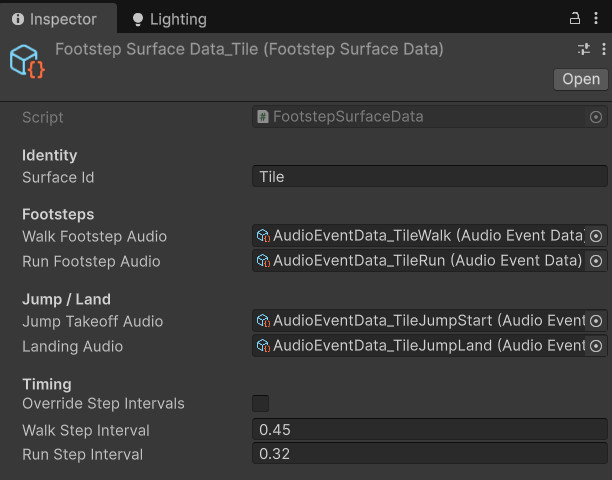Click the Surface Id label

(x=58, y=178)
